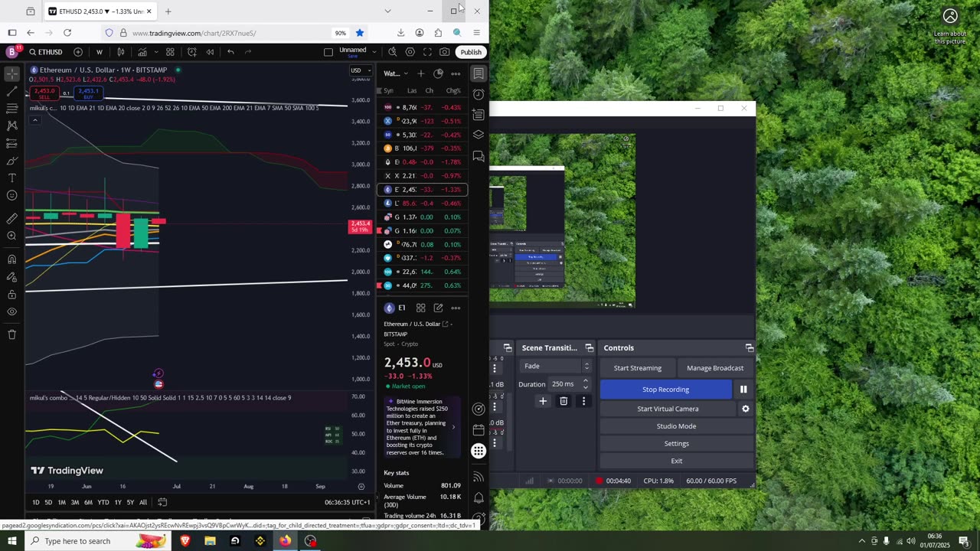The image size is (980, 551).
Task: Enter fullscreen chart mode
Action: (x=427, y=52)
